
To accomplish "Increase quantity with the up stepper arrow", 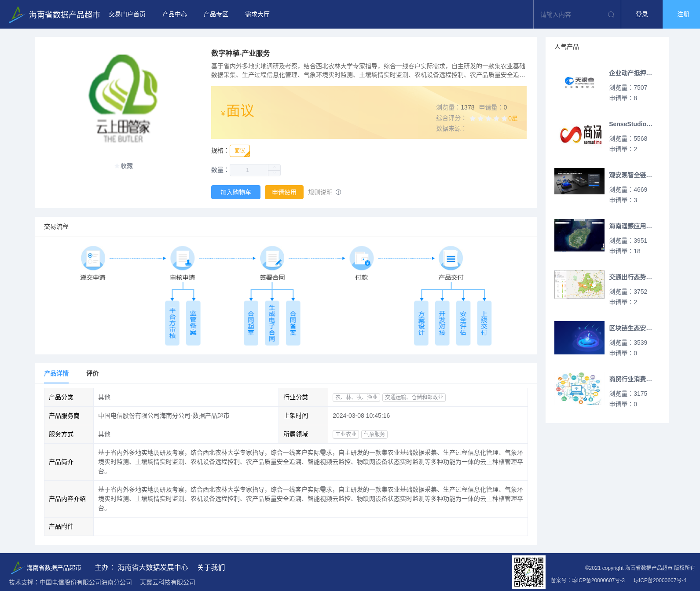I will (275, 167).
